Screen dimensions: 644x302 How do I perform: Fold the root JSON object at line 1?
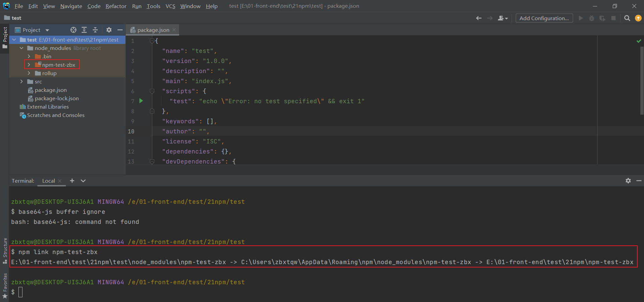pyautogui.click(x=152, y=41)
